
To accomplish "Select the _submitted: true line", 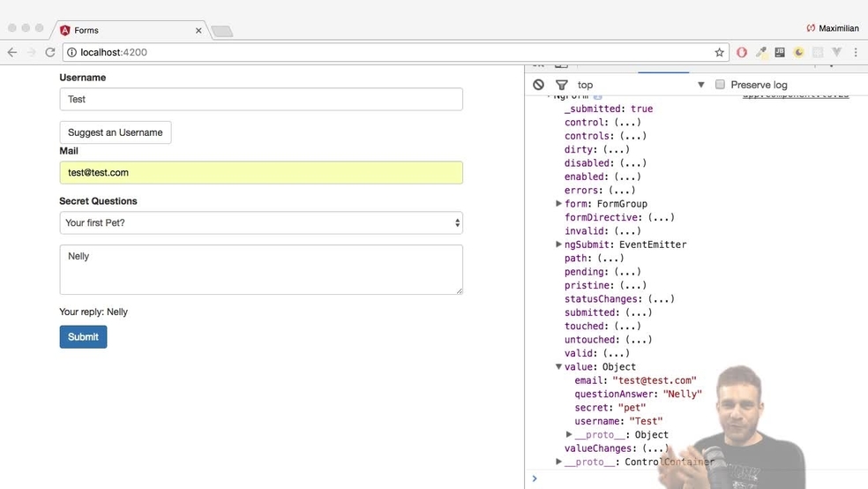I will point(609,109).
